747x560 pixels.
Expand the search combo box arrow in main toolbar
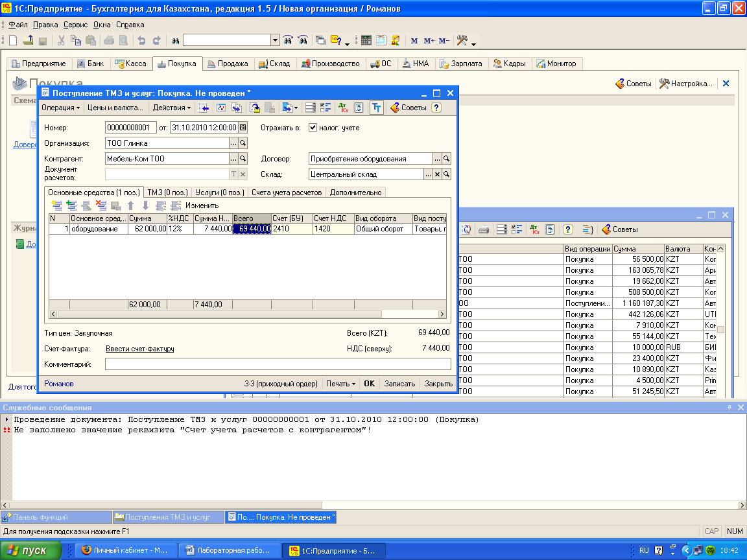pos(275,40)
